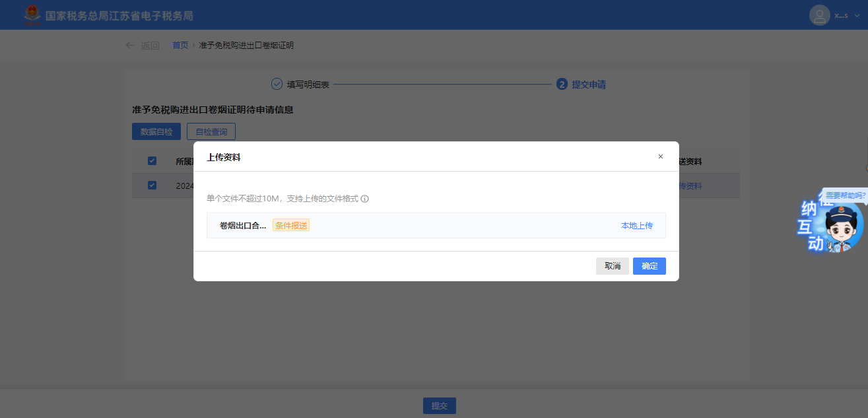Select step 2 提交申请 circle icon
Image resolution: width=868 pixels, height=418 pixels.
tap(562, 85)
